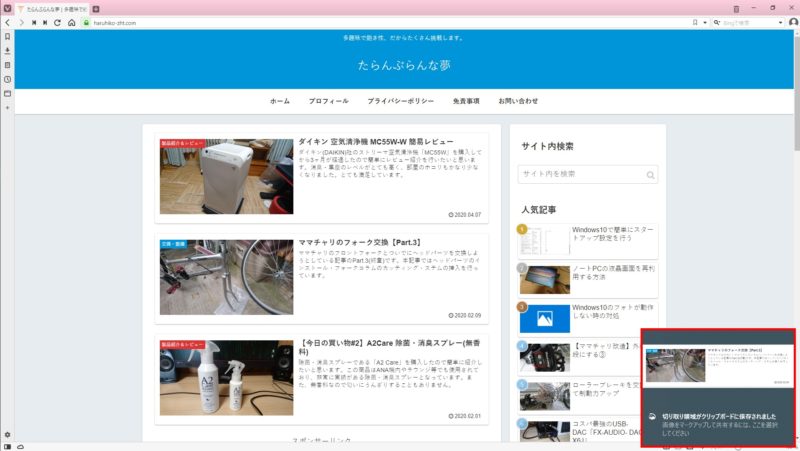Open the Vivaldi menu logo button

[7, 8]
